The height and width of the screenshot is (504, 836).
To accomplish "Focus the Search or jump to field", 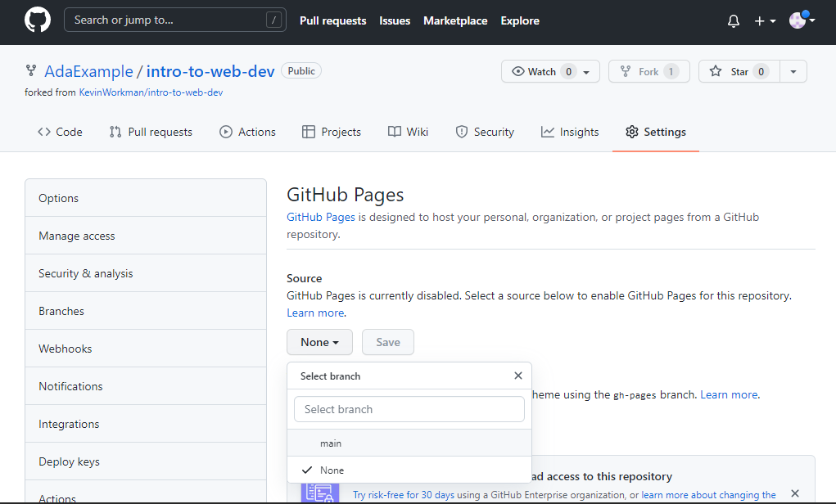I will [x=175, y=20].
